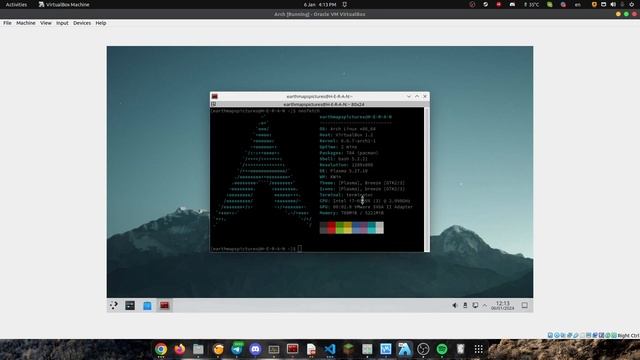
Task: Open the power menu icon in top bar
Action: point(631,4)
